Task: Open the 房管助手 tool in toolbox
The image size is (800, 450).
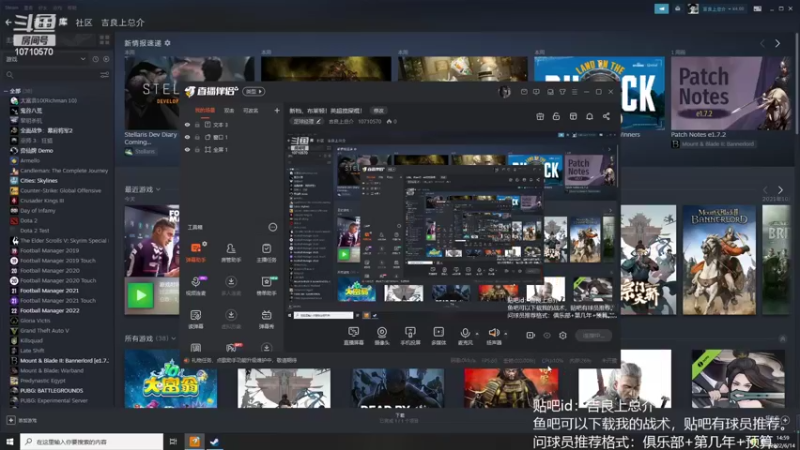Action: pos(231,252)
